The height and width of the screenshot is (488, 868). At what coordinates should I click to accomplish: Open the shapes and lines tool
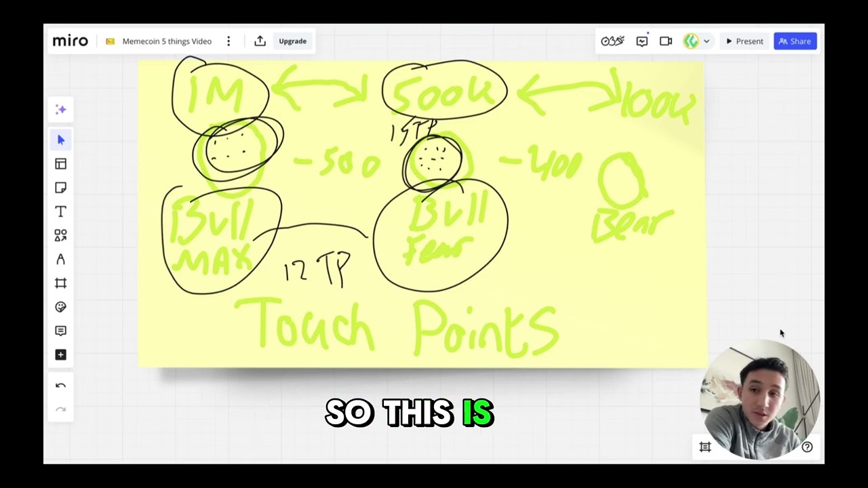[60, 235]
